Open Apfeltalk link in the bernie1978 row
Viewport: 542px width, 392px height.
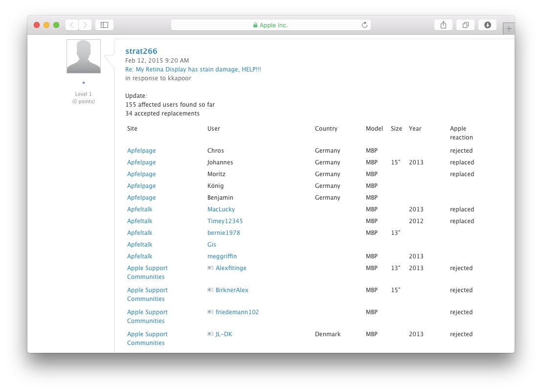tap(139, 233)
